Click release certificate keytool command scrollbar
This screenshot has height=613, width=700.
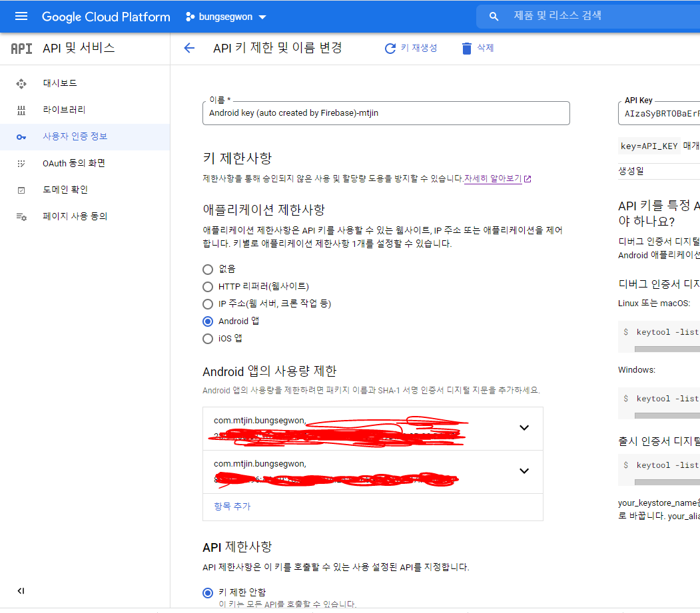(x=667, y=483)
